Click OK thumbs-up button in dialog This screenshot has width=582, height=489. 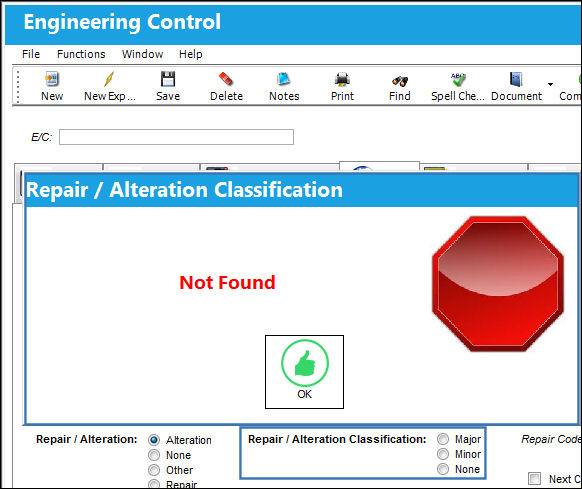tap(304, 372)
